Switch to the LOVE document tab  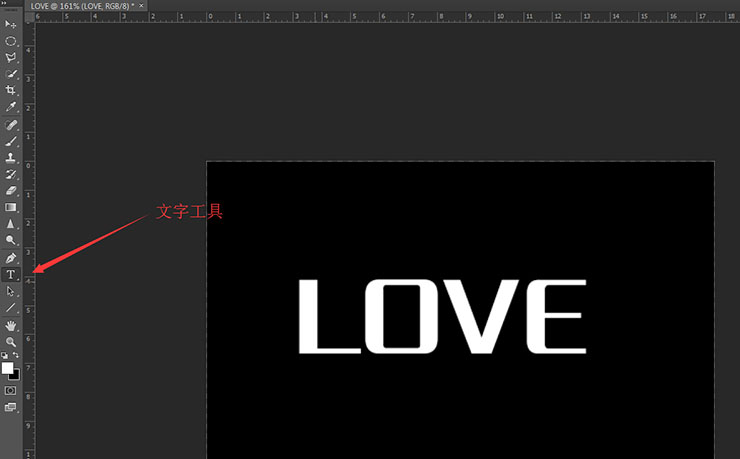click(82, 6)
